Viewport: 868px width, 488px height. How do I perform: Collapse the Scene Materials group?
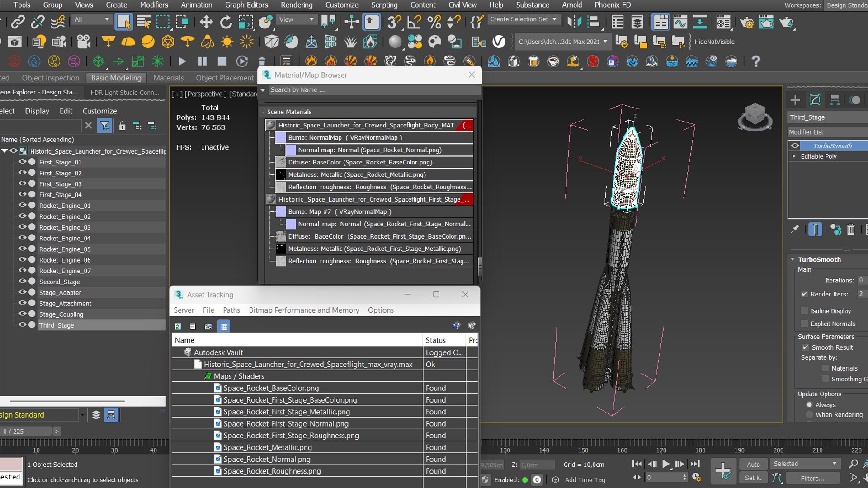[x=264, y=112]
